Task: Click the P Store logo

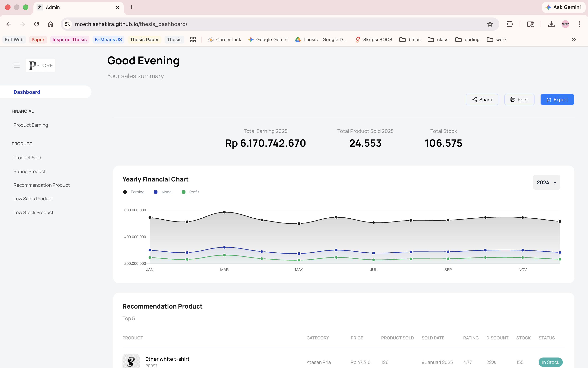Action: (41, 65)
